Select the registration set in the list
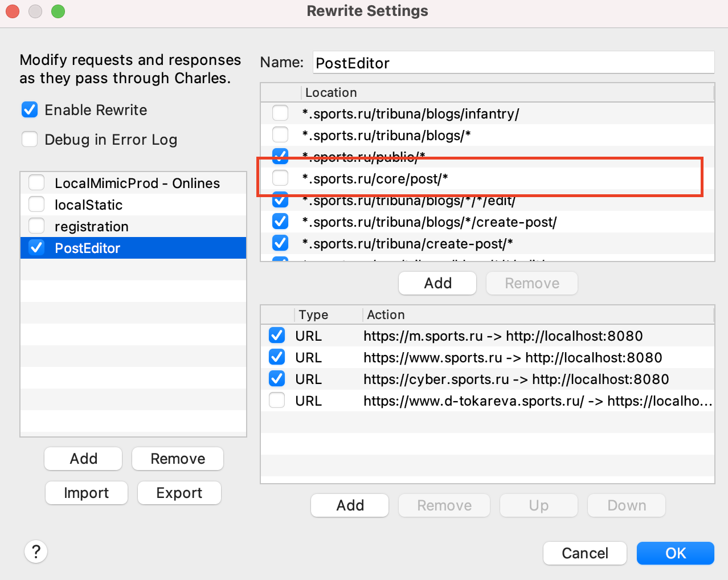The height and width of the screenshot is (580, 728). coord(92,227)
